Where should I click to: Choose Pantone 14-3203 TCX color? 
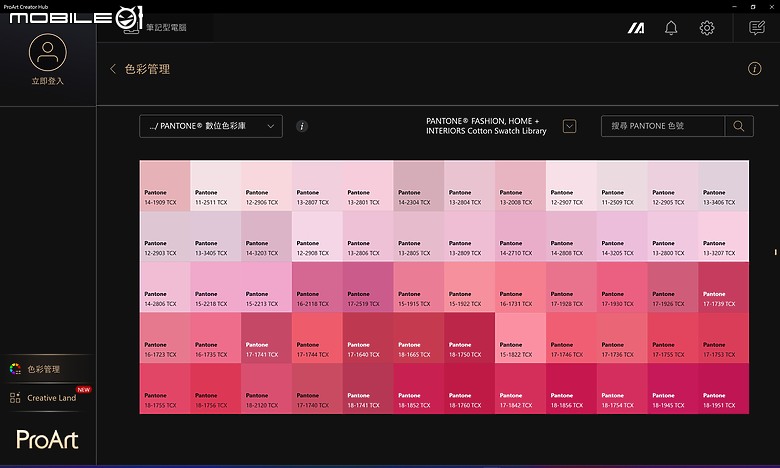pos(266,236)
